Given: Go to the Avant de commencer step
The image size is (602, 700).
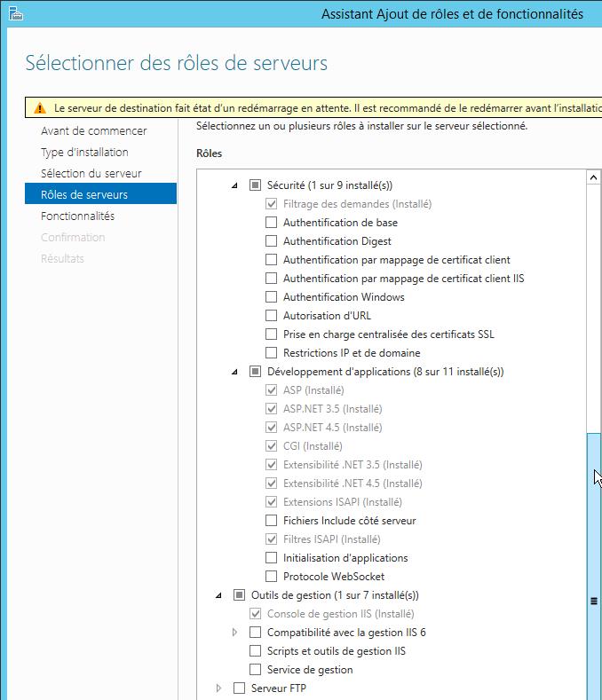Looking at the screenshot, I should pyautogui.click(x=94, y=130).
